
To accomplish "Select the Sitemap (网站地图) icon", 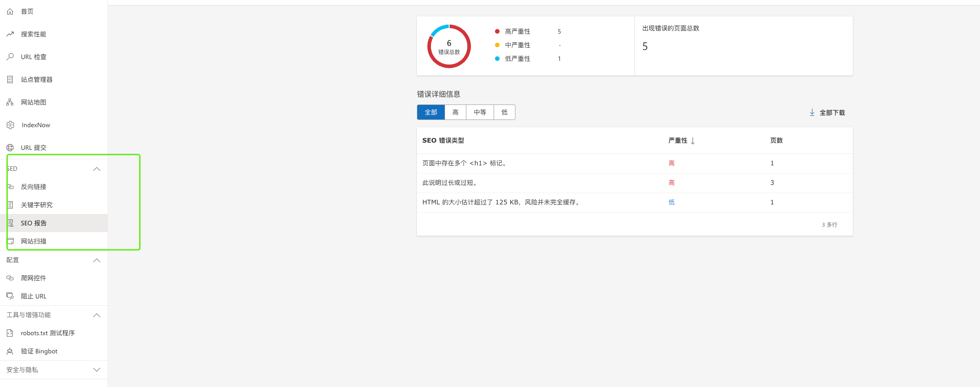I will pos(10,102).
